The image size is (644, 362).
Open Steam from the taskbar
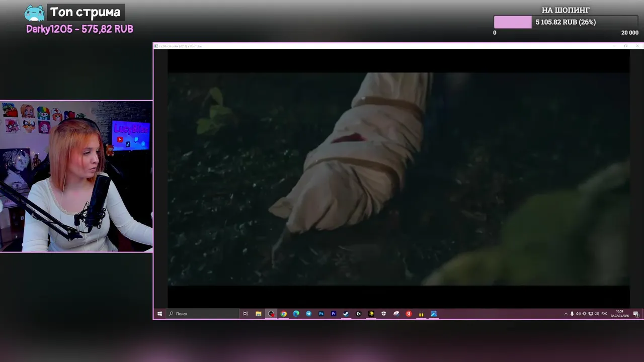click(x=346, y=314)
